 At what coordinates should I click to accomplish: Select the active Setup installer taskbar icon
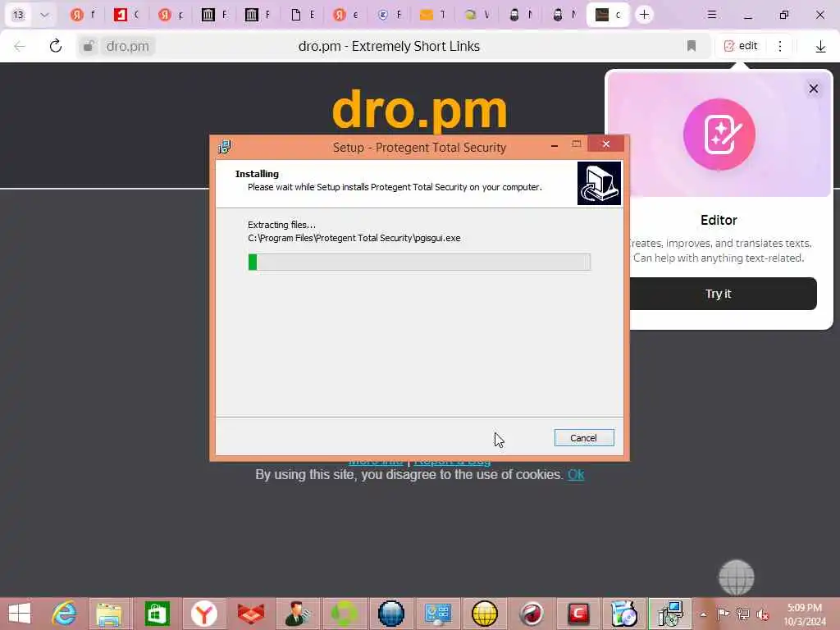(670, 614)
